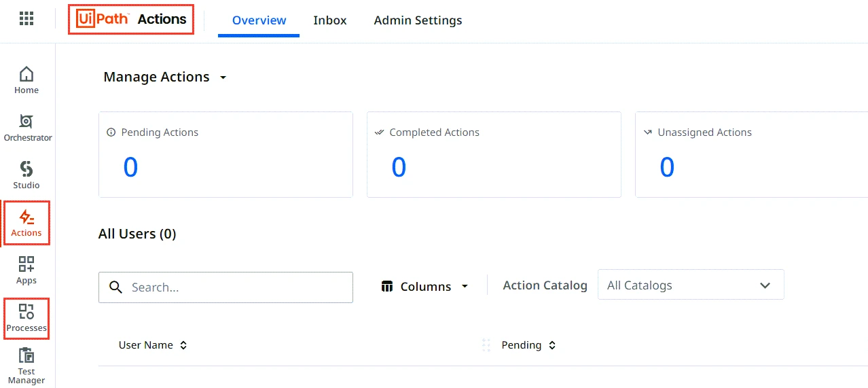Click the UiPath Actions logo
Screen dimensions: 868x388
point(131,19)
